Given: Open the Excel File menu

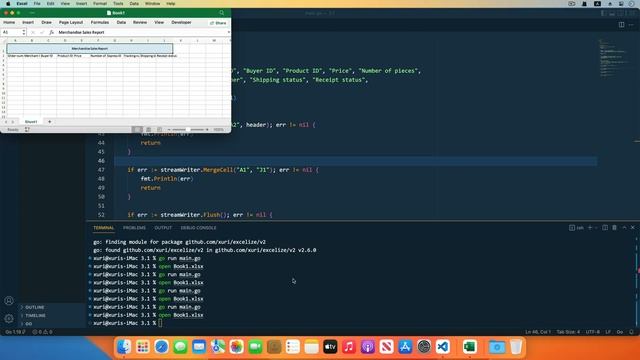Looking at the screenshot, I should coord(37,4).
